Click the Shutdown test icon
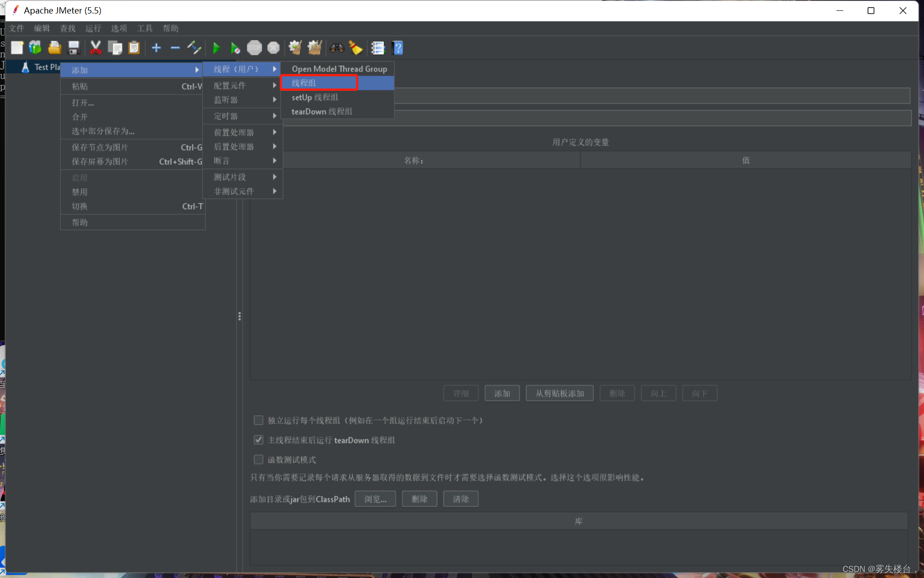This screenshot has height=578, width=924. (273, 47)
